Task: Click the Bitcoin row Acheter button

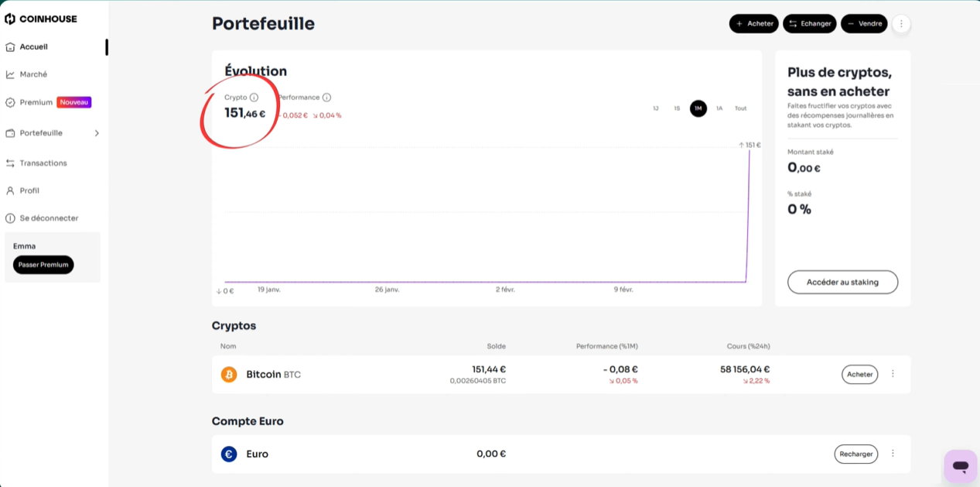Action: 859,375
